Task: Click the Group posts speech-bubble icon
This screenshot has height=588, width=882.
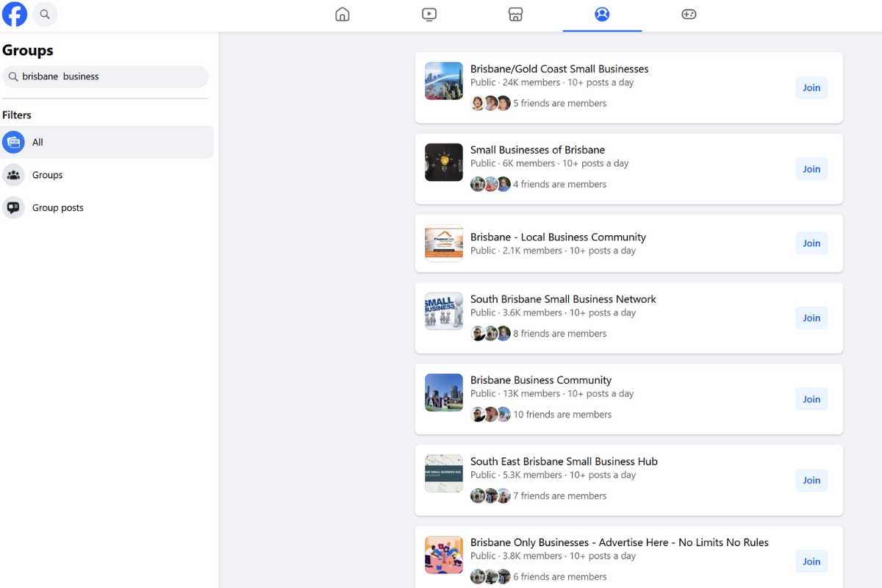Action: pyautogui.click(x=13, y=207)
